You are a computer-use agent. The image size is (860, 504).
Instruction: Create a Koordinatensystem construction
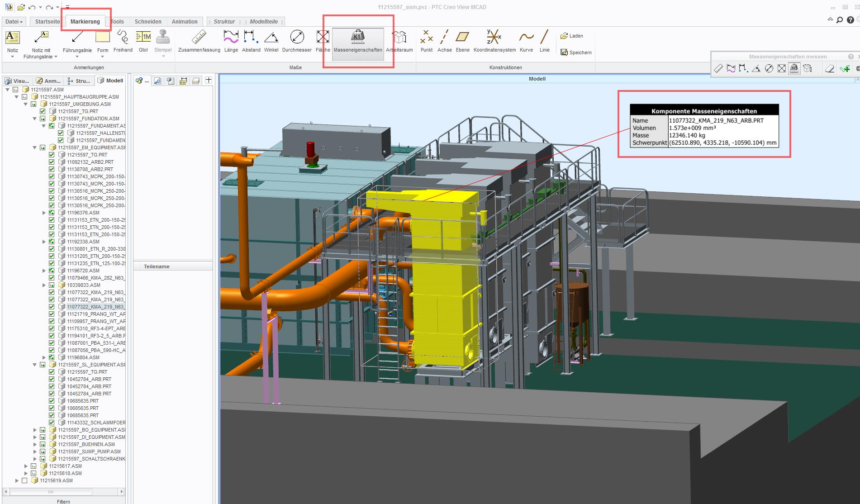click(x=494, y=41)
